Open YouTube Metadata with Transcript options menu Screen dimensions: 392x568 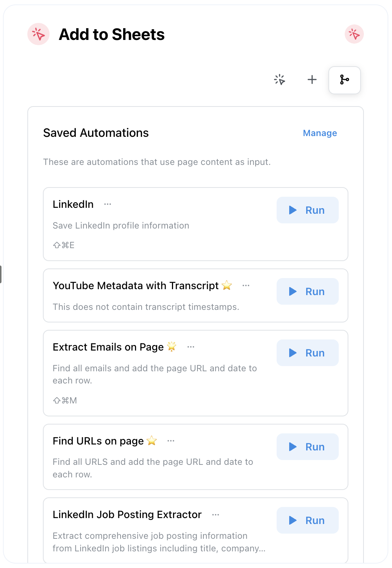[x=246, y=286]
